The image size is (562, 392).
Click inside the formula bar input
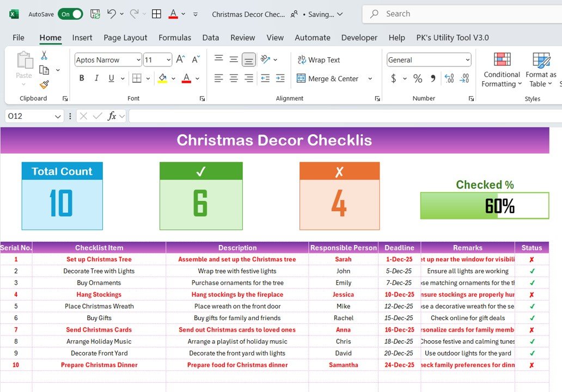(345, 116)
